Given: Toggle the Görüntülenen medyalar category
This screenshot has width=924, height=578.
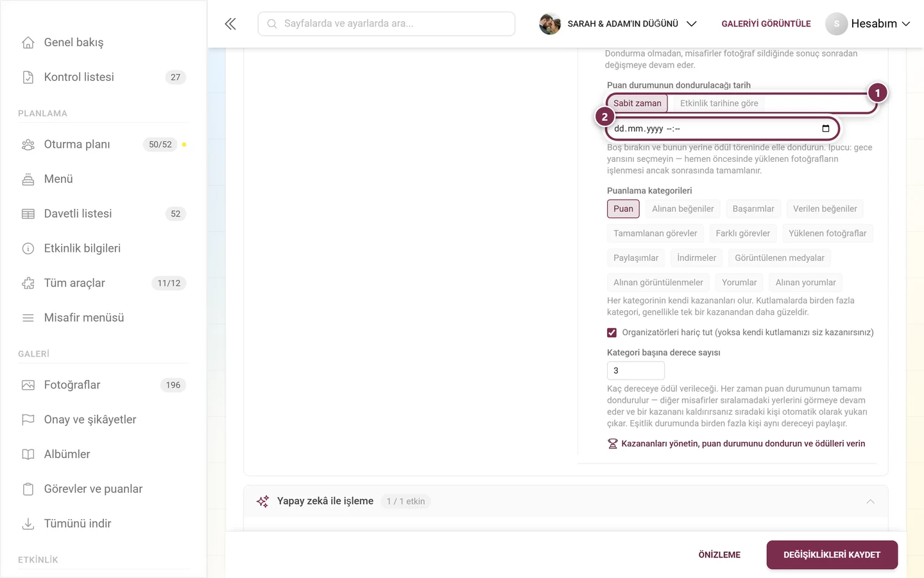Looking at the screenshot, I should (x=780, y=258).
